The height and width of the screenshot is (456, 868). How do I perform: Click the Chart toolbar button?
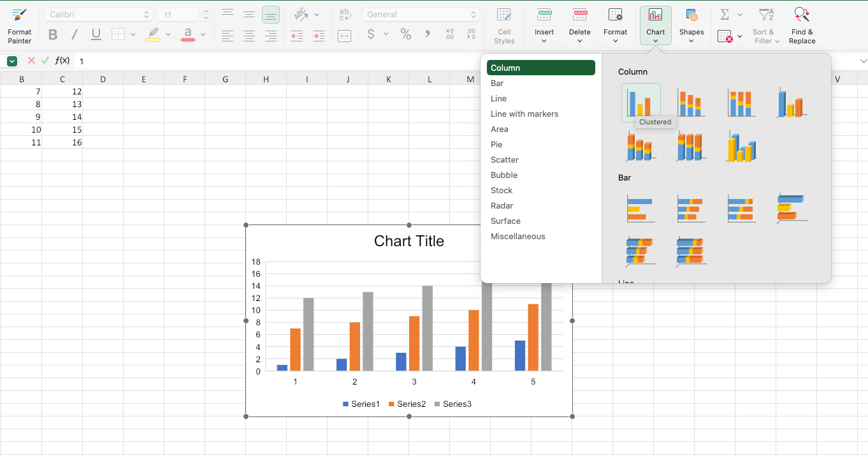pos(656,26)
